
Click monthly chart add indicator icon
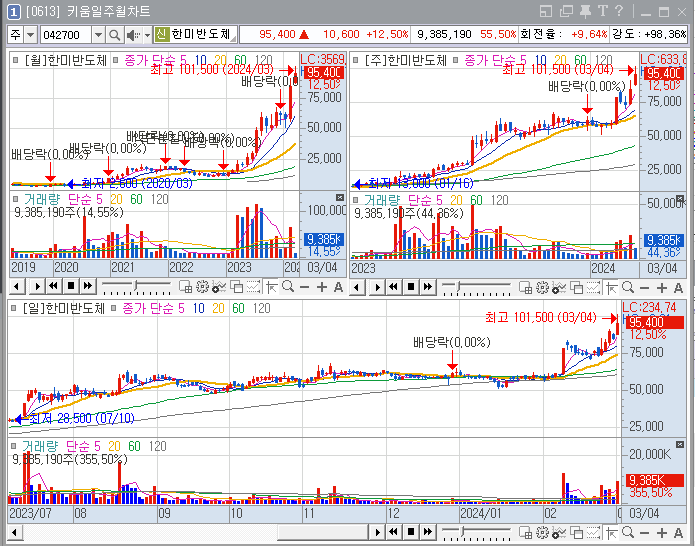[219, 287]
